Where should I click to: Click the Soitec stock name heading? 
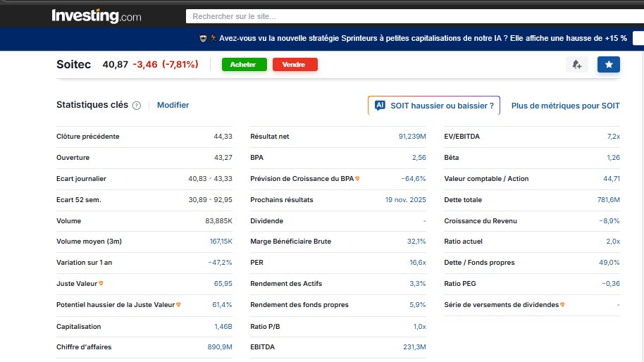tap(73, 64)
